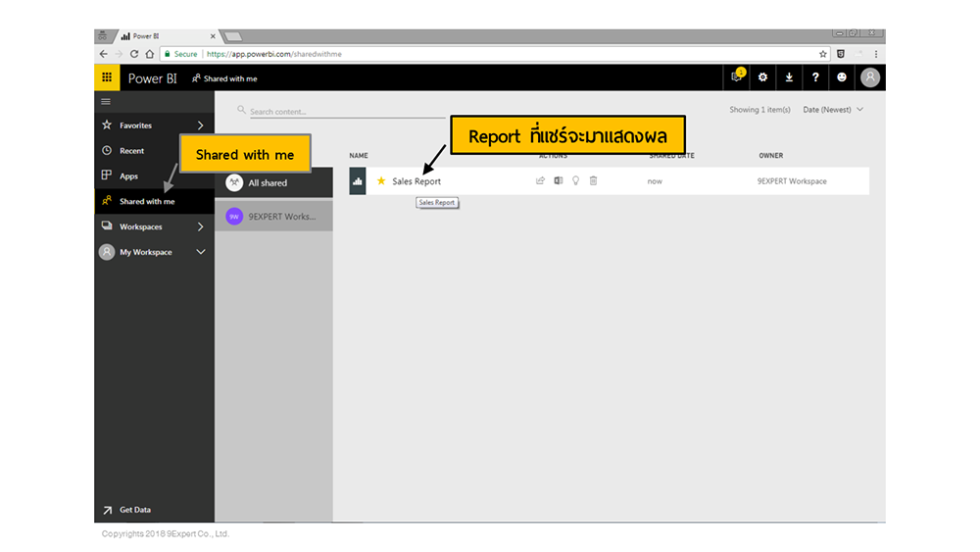
Task: Delete Sales Report using trash icon
Action: (593, 180)
